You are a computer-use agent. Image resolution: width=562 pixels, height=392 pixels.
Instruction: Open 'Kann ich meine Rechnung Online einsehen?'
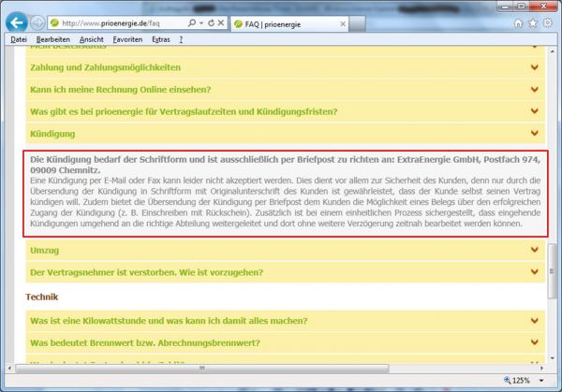click(121, 90)
